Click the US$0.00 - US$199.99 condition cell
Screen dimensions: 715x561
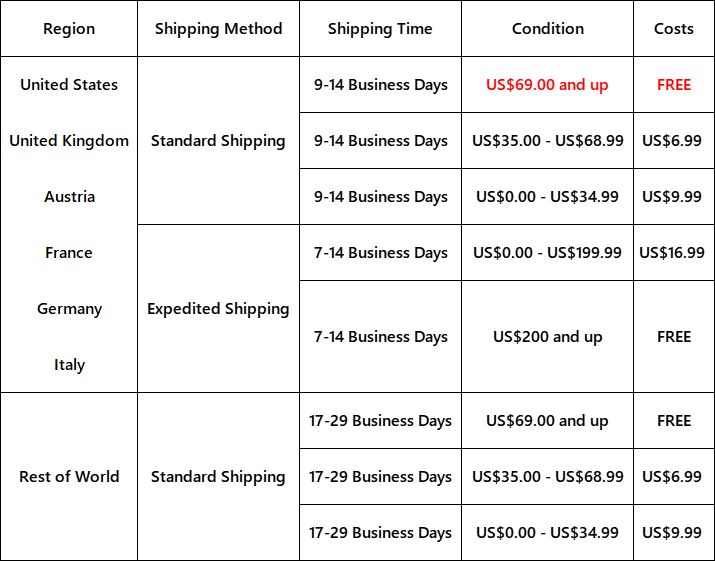[547, 253]
